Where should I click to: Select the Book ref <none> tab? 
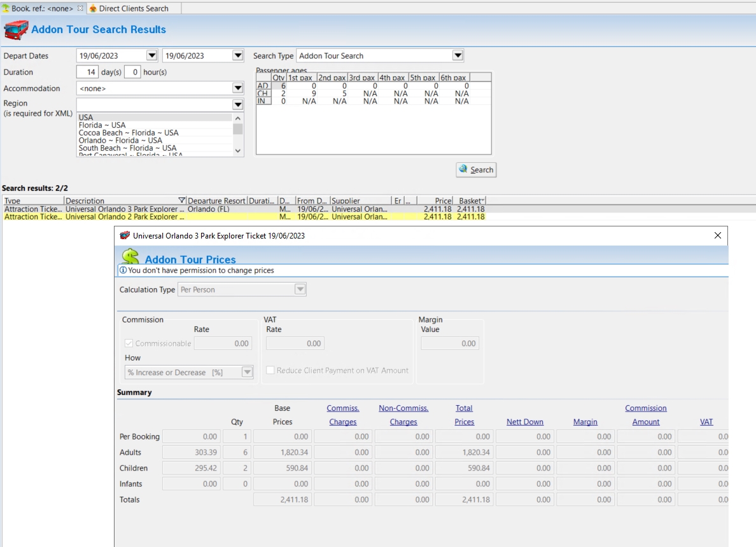[x=42, y=8]
